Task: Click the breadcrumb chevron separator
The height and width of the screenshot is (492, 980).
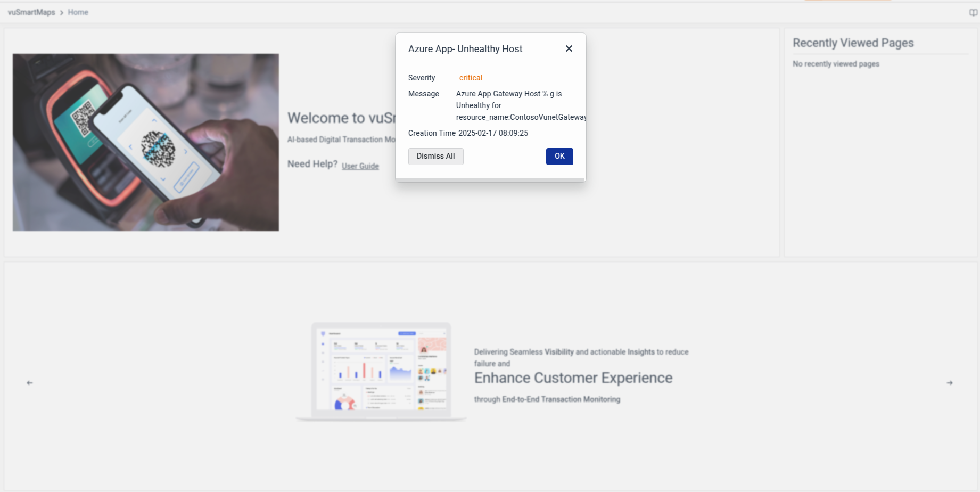Action: [x=62, y=13]
